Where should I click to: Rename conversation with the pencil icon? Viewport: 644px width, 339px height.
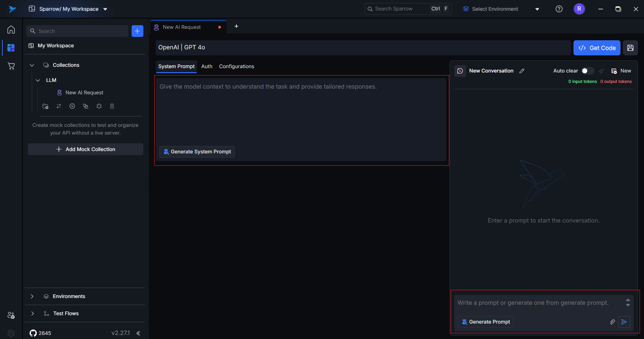522,71
